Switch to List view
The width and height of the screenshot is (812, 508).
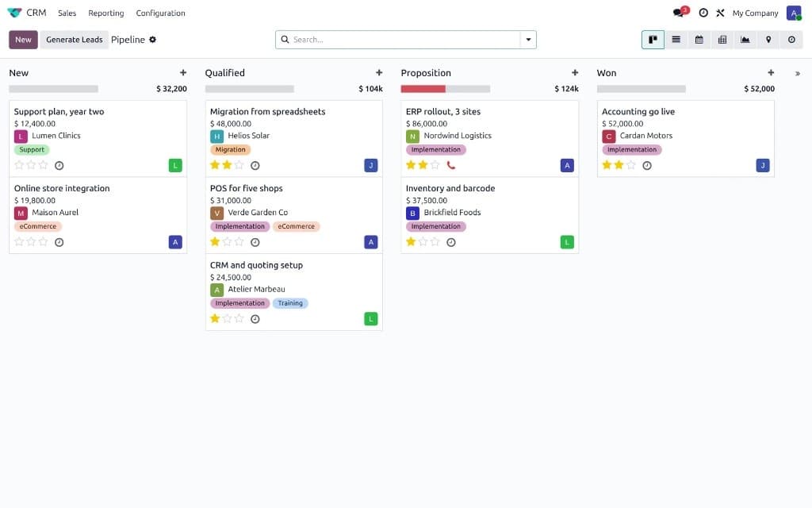pyautogui.click(x=676, y=40)
